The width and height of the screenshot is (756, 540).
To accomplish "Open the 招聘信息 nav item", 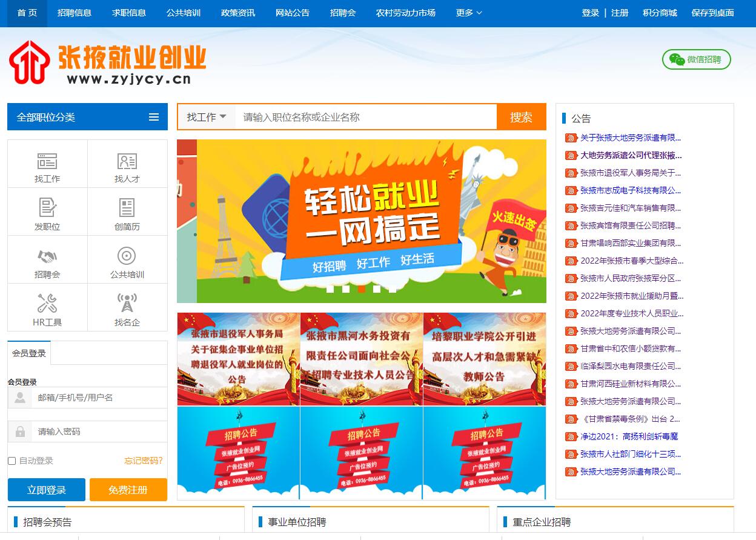I will coord(75,13).
